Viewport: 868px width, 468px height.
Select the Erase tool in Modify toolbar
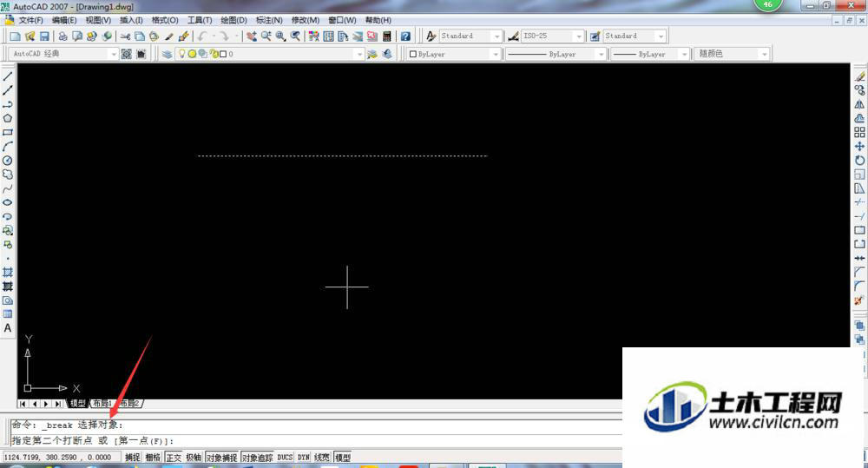859,76
